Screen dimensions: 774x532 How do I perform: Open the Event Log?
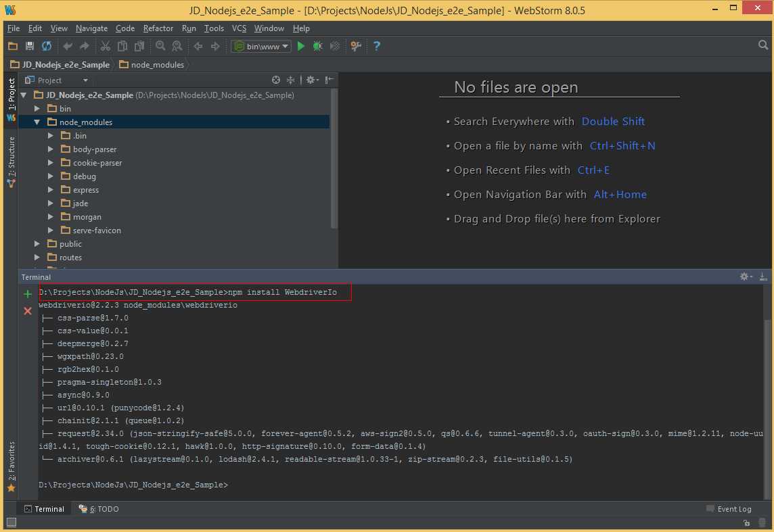(x=729, y=509)
